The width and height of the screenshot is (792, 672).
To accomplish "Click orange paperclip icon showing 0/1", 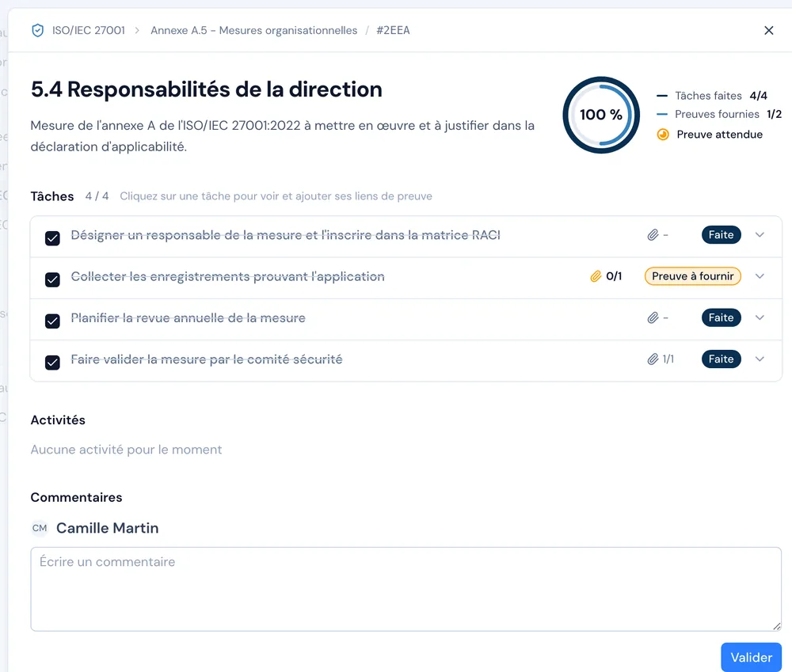I will [596, 276].
